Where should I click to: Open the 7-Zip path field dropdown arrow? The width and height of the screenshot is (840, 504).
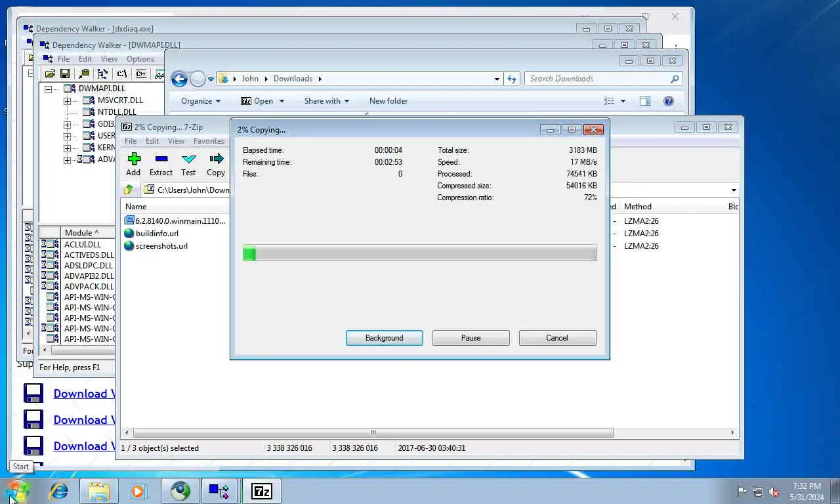(733, 190)
